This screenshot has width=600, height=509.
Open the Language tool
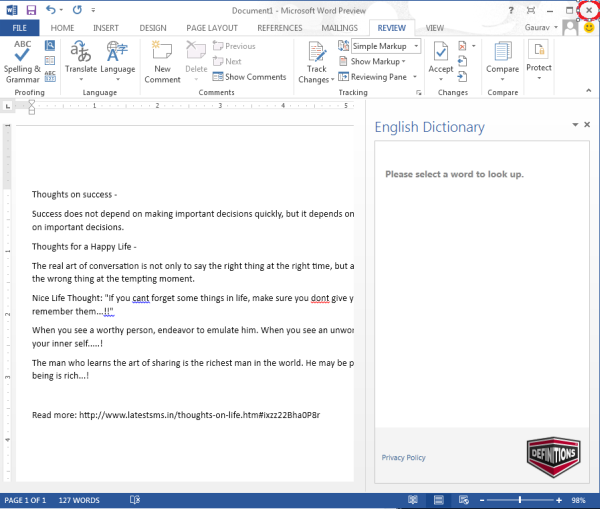click(x=118, y=61)
